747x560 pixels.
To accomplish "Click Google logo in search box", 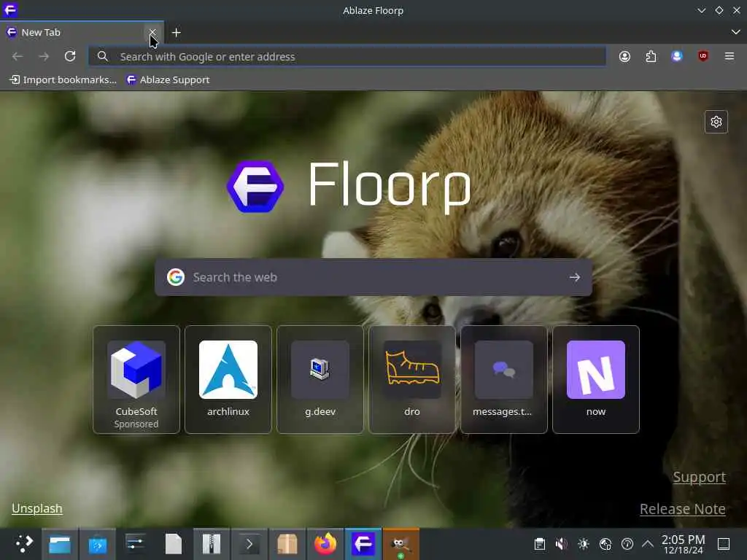I will click(176, 277).
